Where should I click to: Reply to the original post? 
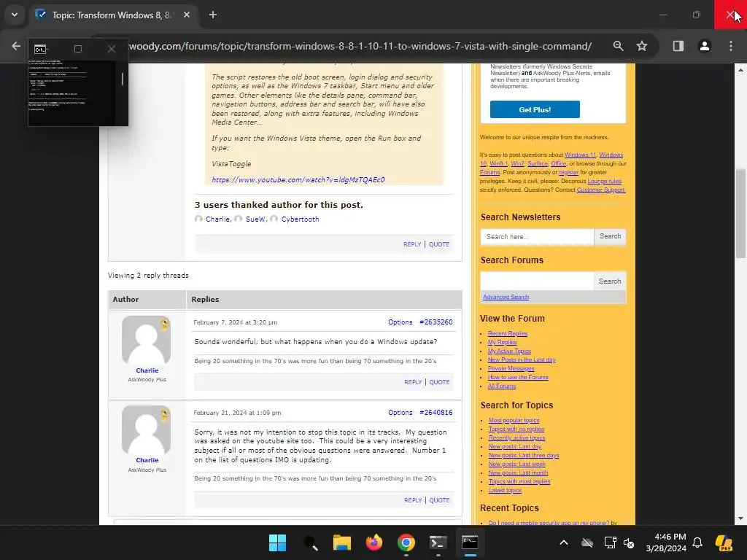click(x=412, y=244)
